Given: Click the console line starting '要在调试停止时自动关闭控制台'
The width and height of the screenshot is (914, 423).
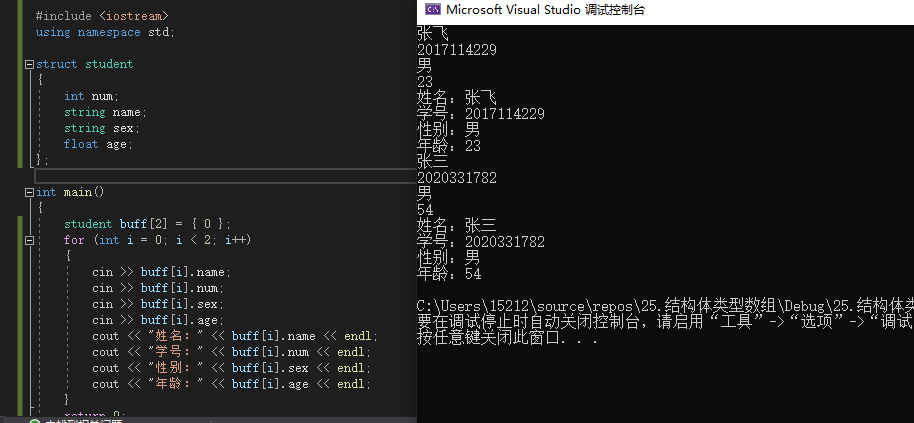Looking at the screenshot, I should [665, 322].
